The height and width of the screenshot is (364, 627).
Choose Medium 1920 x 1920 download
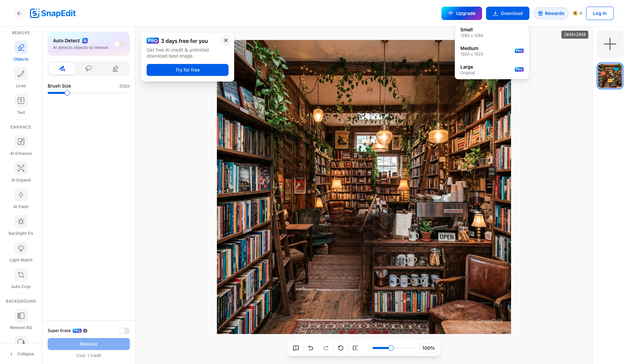[x=492, y=51]
